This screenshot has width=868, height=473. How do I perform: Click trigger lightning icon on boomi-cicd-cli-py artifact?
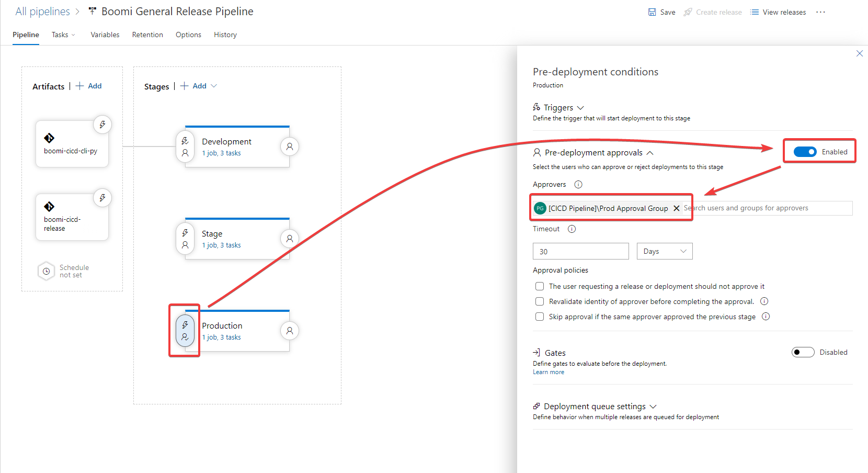pos(102,125)
